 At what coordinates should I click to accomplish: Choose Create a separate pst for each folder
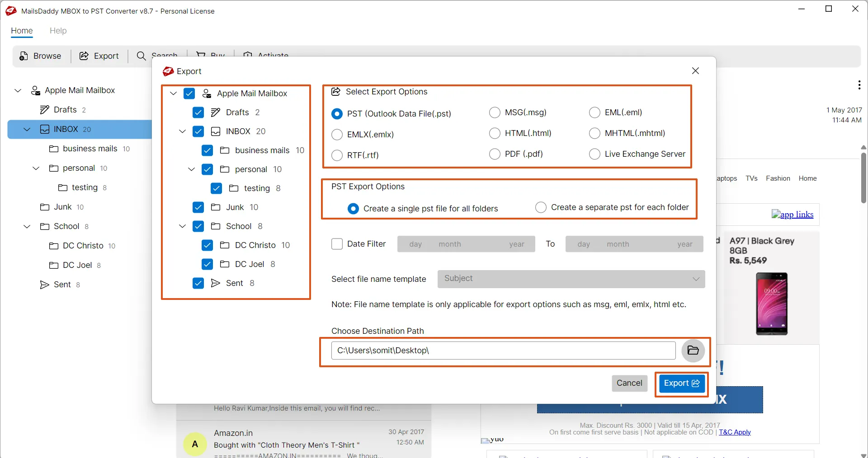[541, 207]
